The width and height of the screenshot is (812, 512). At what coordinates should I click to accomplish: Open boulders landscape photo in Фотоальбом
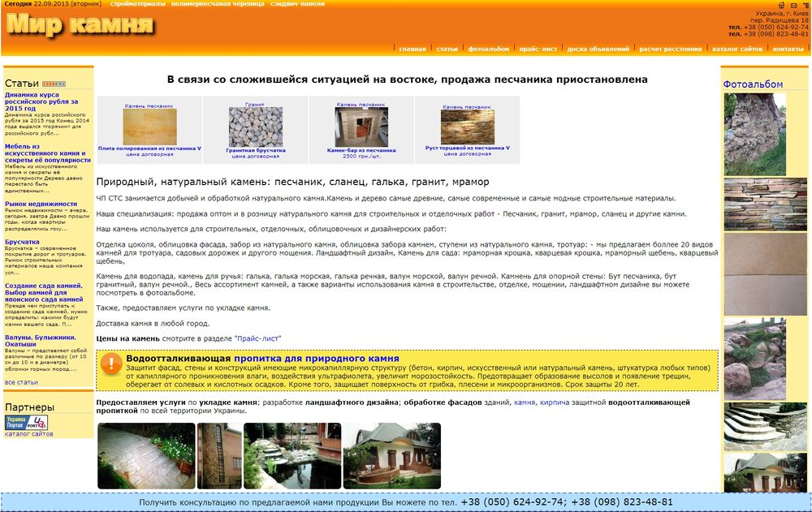[x=755, y=359]
